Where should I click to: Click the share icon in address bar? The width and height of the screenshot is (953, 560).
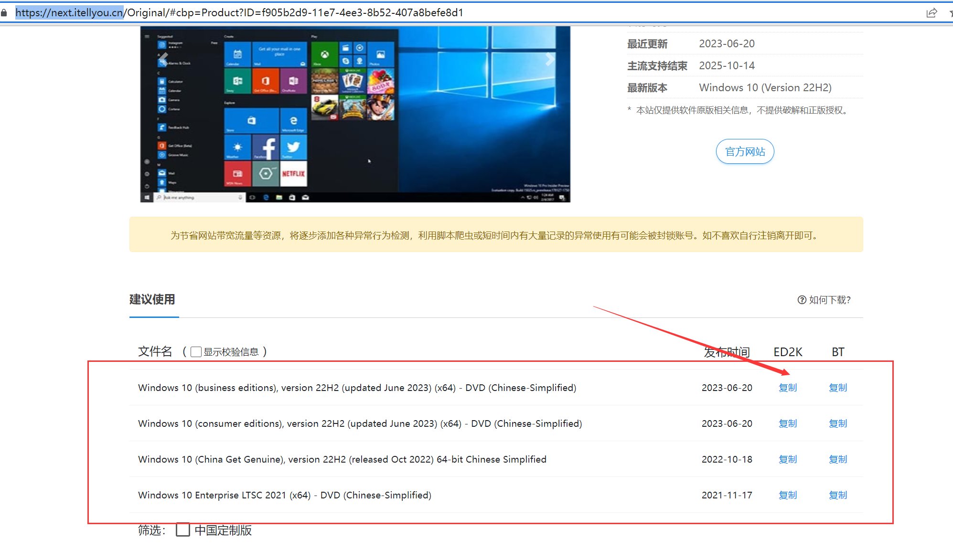pos(932,13)
